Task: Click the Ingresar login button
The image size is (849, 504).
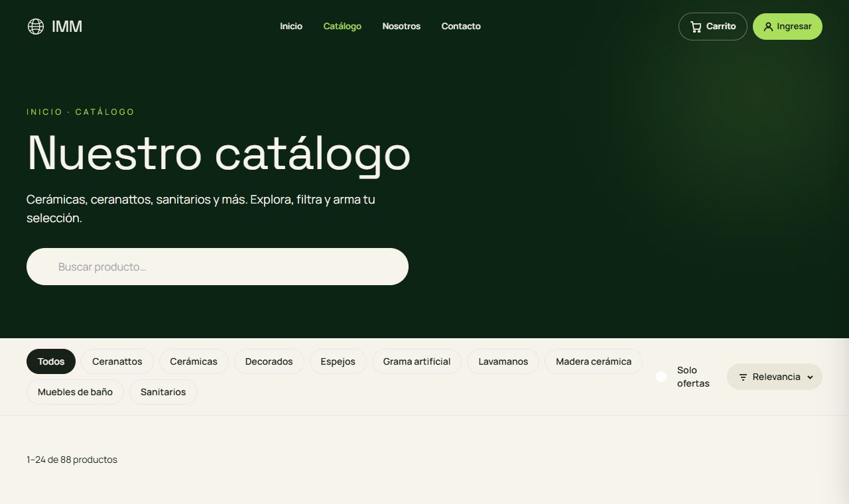Action: [x=787, y=27]
